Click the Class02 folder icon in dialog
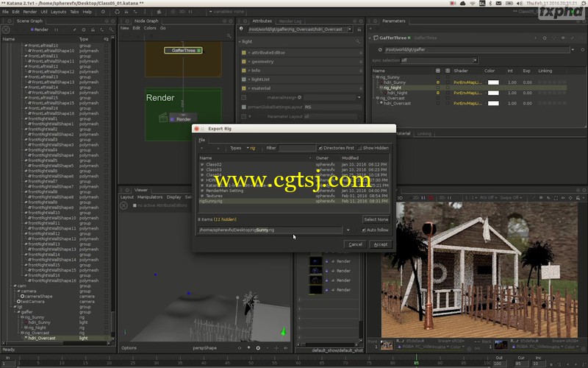Viewport: 588px width, 368px height. [202, 164]
